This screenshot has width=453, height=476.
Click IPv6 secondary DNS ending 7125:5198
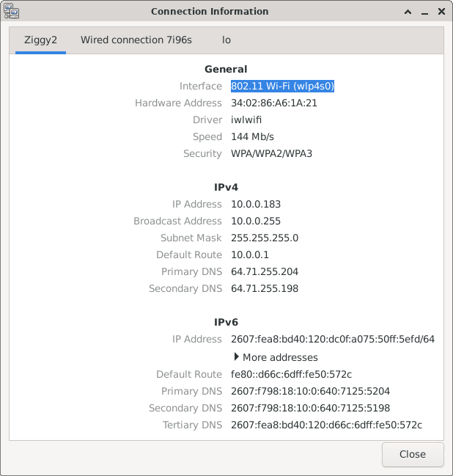[310, 408]
